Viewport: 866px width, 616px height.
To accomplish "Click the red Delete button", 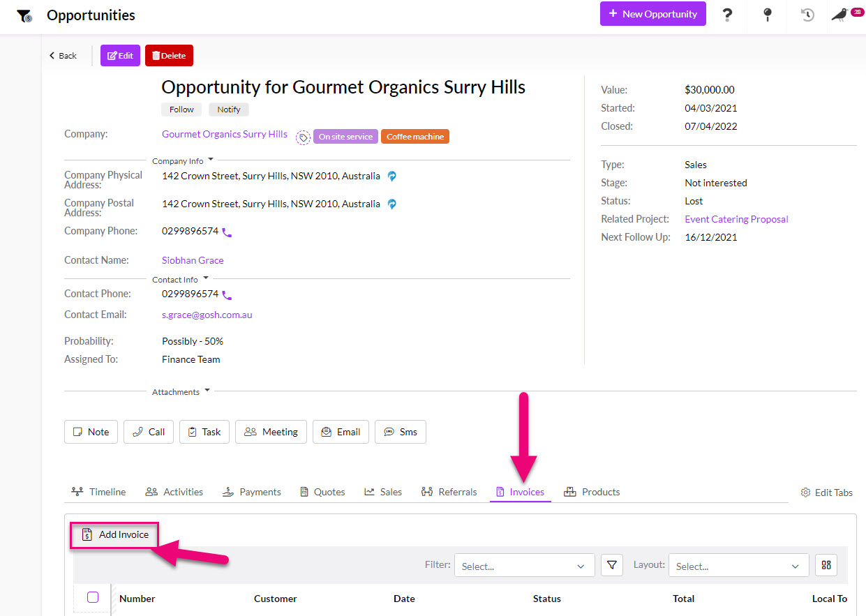I will pyautogui.click(x=169, y=55).
